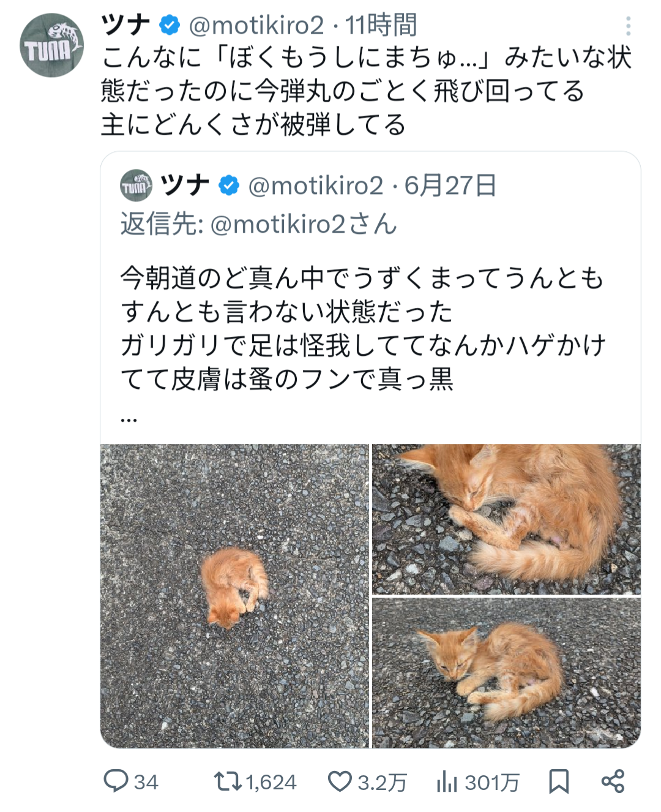The image size is (661, 812).
Task: Tap the small TUNA avatar in quoted tweet
Action: click(x=136, y=186)
